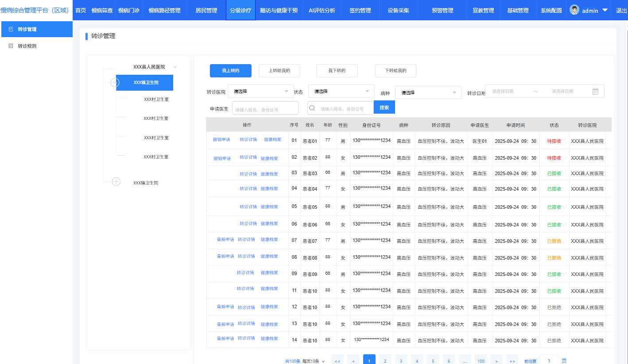Collapse XXX县人民医院 using its chevron
The image size is (628, 364).
tap(175, 67)
